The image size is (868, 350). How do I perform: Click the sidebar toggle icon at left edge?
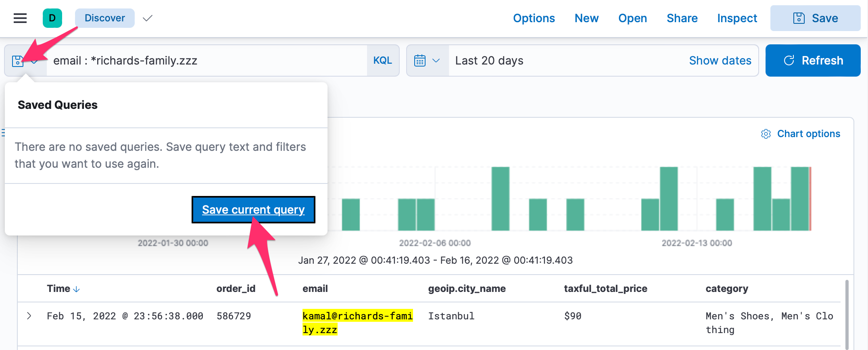[x=3, y=133]
